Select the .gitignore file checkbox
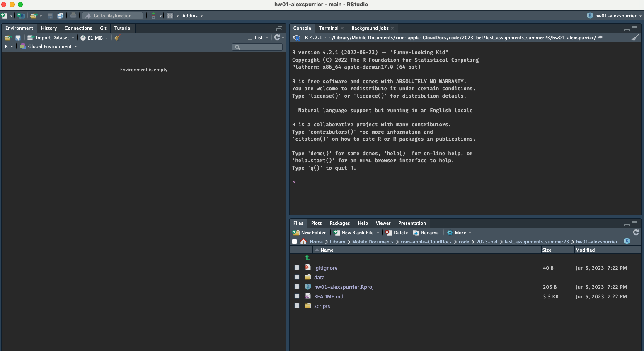644x351 pixels. [297, 268]
